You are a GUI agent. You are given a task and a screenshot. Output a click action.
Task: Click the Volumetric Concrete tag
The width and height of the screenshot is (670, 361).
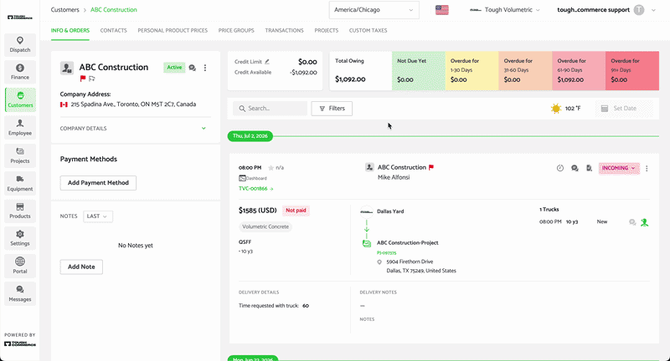(265, 227)
